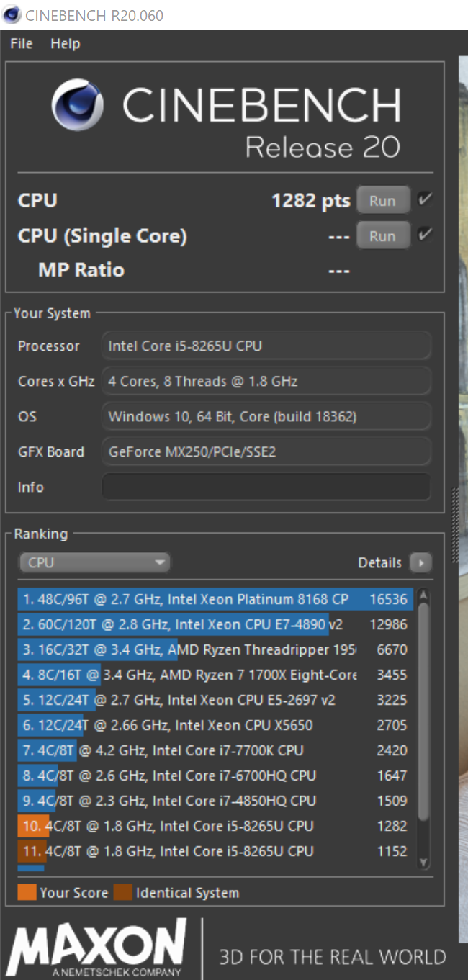Select ranking row 9 Core i7-4850HQ
The image size is (468, 980).
(x=216, y=801)
